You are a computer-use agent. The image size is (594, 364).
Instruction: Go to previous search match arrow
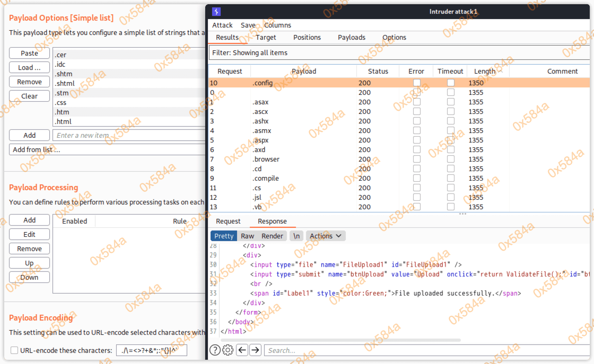(x=242, y=350)
